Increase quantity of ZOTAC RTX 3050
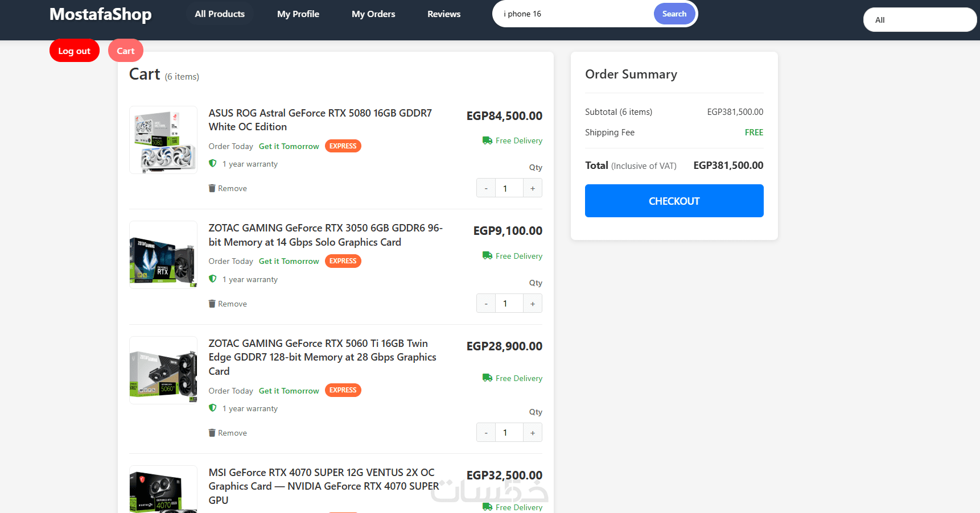This screenshot has width=980, height=513. (x=533, y=304)
